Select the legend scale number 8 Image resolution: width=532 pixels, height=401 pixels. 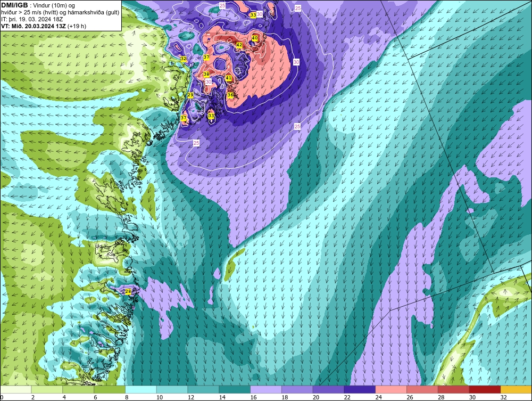coord(127,397)
